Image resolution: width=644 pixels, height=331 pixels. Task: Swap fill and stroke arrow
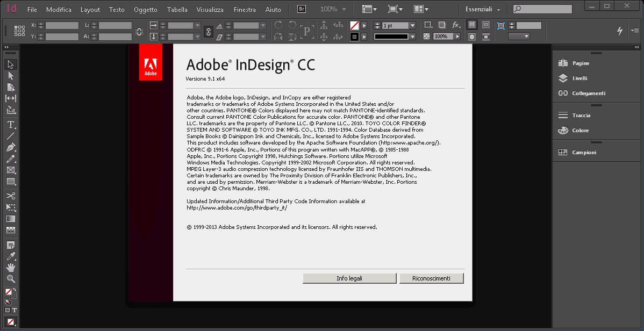(x=14, y=290)
